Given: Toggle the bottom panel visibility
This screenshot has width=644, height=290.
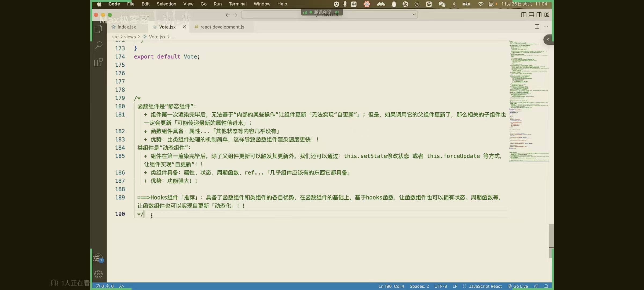Looking at the screenshot, I should point(531,15).
